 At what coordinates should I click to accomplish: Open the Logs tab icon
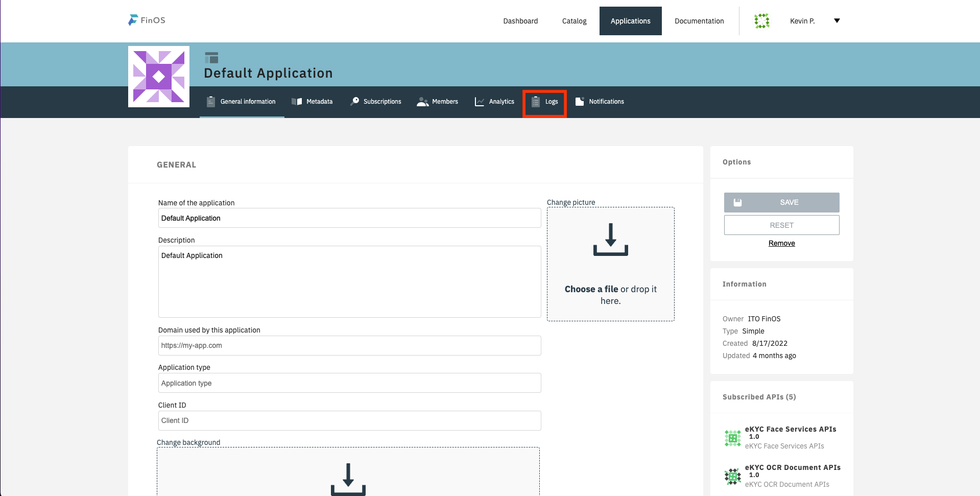click(x=536, y=102)
